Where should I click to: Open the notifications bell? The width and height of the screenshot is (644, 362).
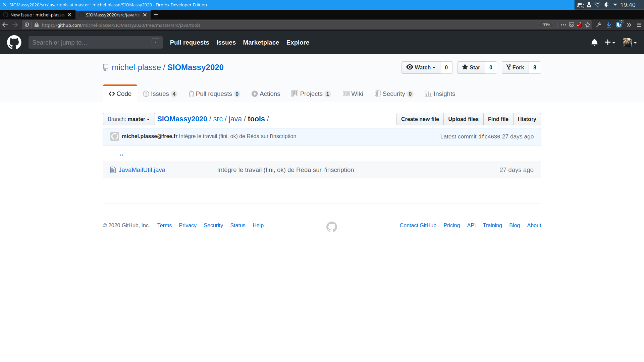click(594, 42)
